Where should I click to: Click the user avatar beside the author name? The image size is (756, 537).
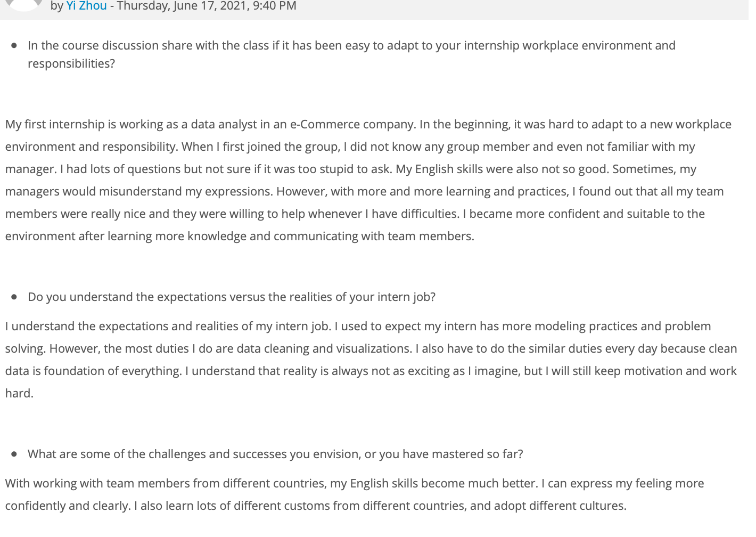23,4
